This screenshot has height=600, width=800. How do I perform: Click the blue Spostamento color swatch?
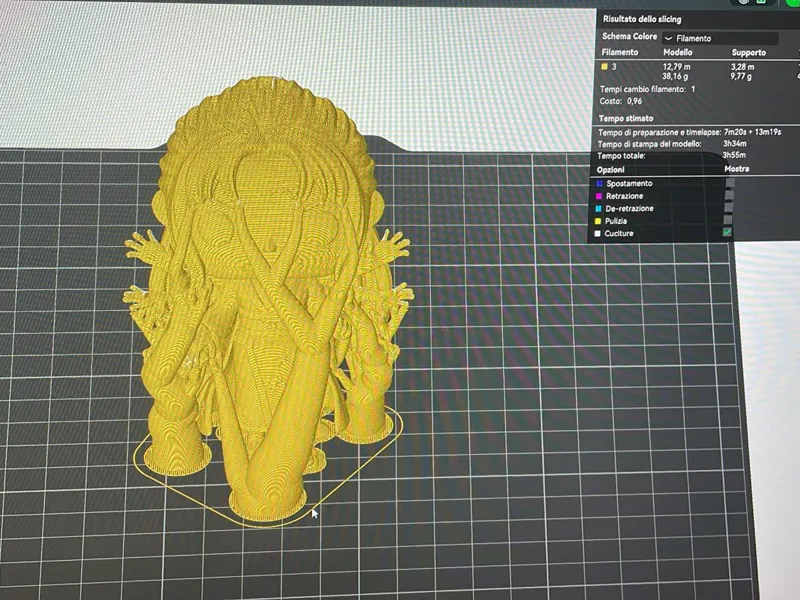(599, 183)
